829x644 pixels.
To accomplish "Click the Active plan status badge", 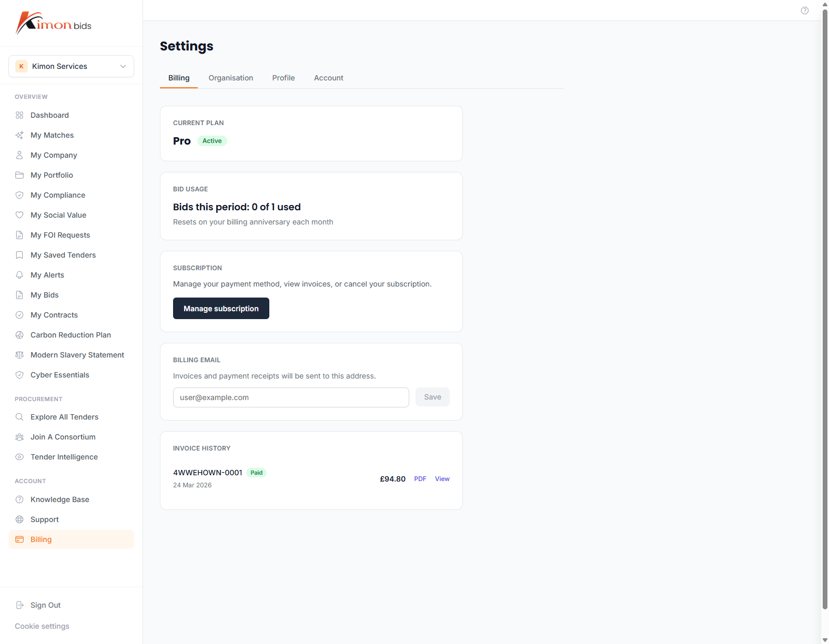I will 212,141.
